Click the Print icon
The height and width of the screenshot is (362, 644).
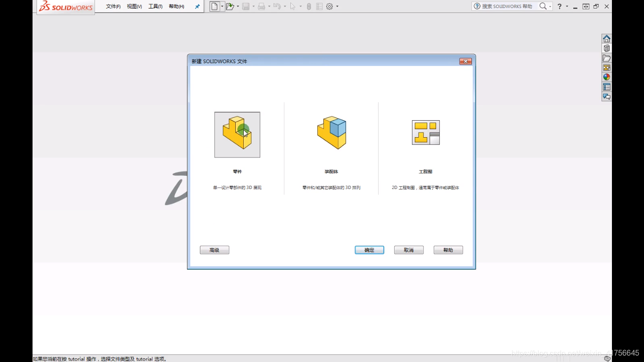261,7
